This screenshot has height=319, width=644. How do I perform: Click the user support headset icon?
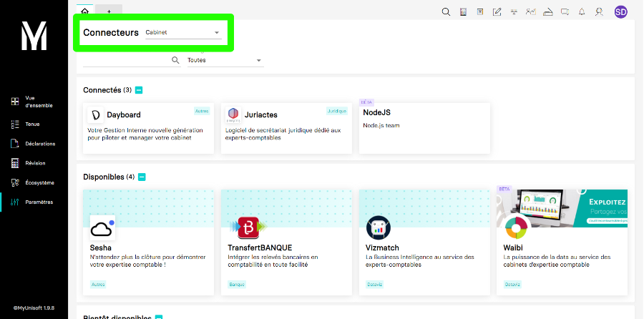[x=599, y=12]
